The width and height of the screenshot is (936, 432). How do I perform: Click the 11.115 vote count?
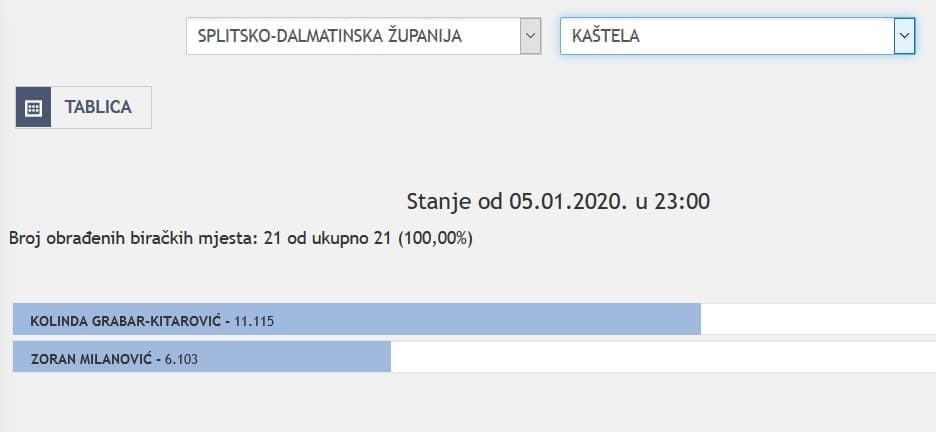254,321
